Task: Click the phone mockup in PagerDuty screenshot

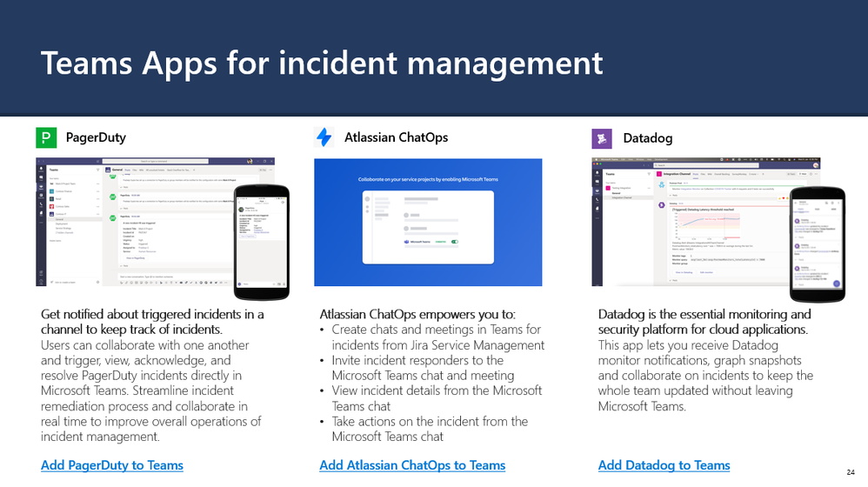Action: 262,243
